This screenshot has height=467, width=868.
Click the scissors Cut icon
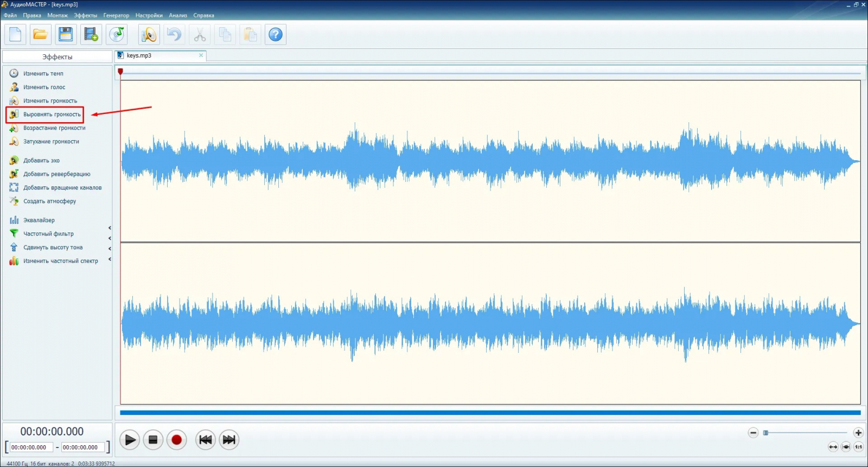(x=200, y=35)
